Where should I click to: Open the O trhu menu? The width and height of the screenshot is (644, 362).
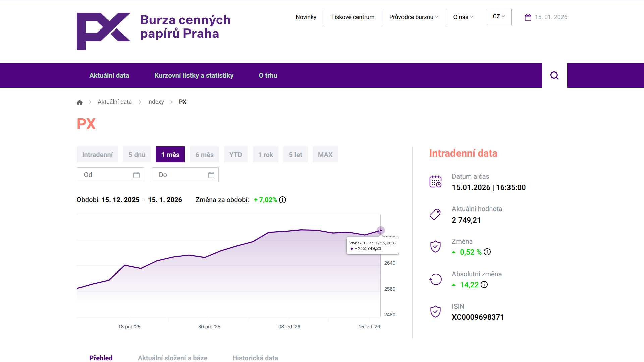pos(268,75)
